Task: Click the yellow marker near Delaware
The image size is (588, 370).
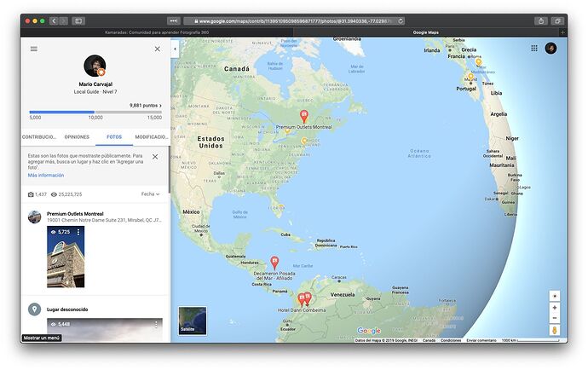Action: point(304,142)
